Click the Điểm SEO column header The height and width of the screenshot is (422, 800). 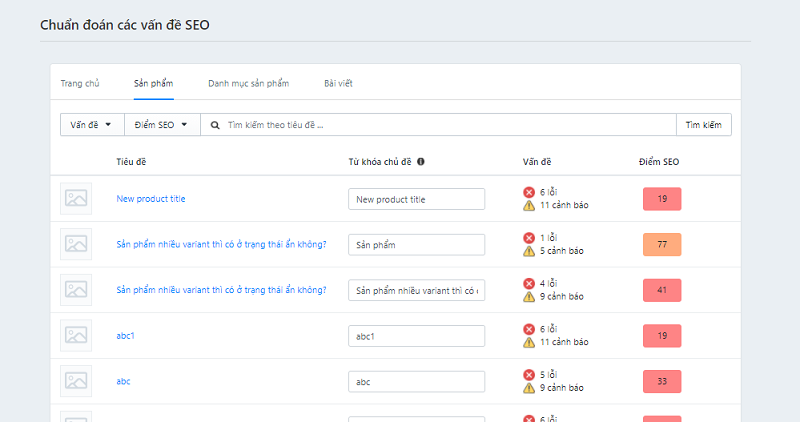pos(659,162)
